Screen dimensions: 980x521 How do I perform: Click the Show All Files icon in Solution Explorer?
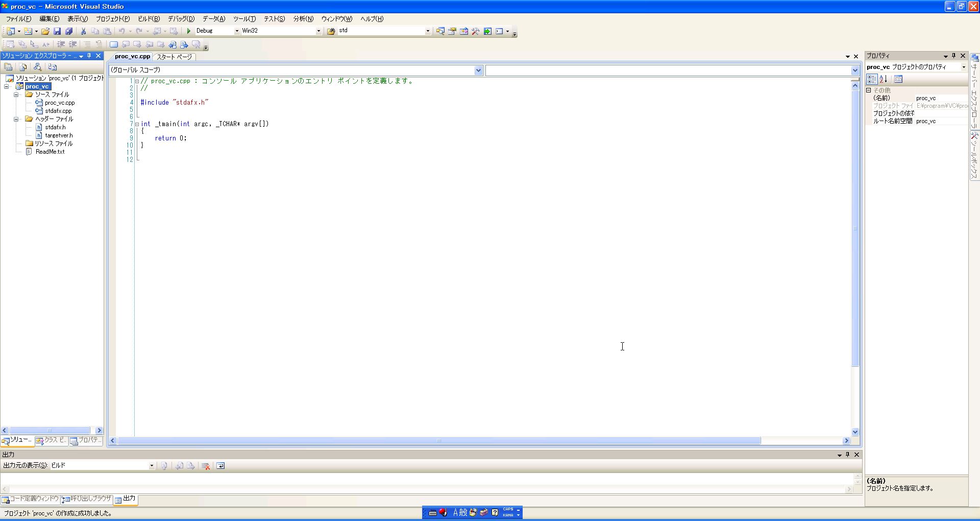coord(23,67)
